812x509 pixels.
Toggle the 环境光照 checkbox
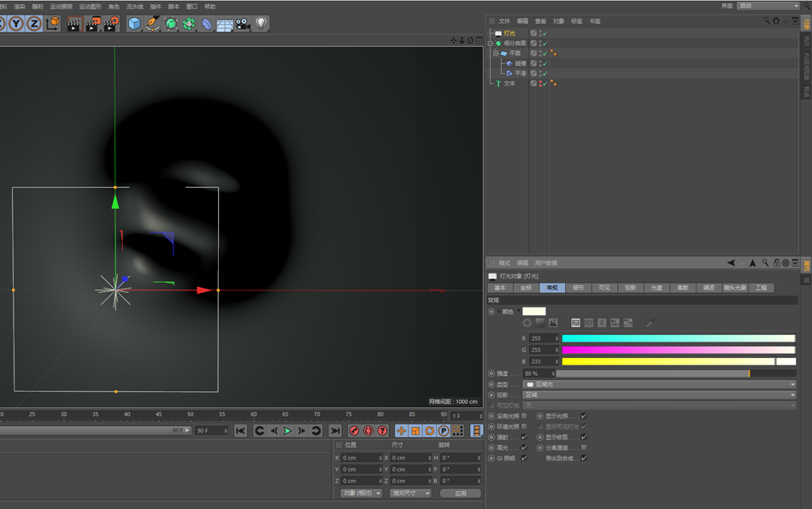pyautogui.click(x=524, y=426)
